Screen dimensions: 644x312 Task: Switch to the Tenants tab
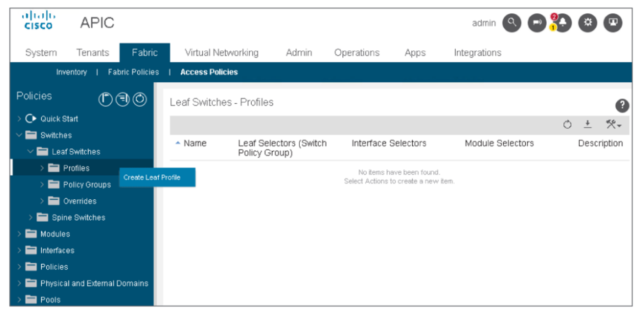coord(93,53)
